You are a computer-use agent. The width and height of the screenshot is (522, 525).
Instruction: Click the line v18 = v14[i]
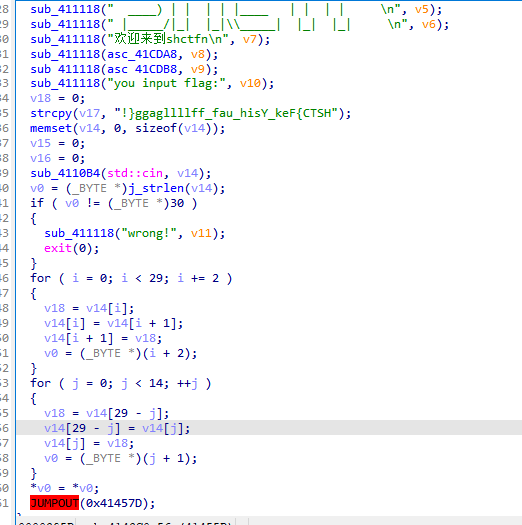click(x=89, y=308)
